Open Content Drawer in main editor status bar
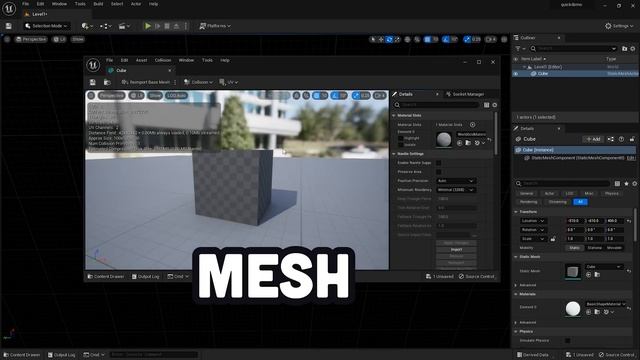The image size is (640, 360). (x=22, y=355)
